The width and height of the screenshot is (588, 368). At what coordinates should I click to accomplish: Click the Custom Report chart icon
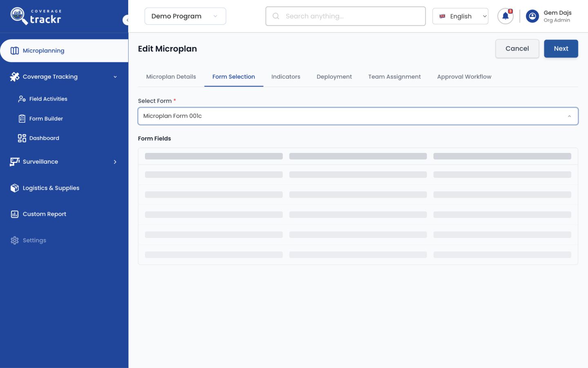[15, 214]
